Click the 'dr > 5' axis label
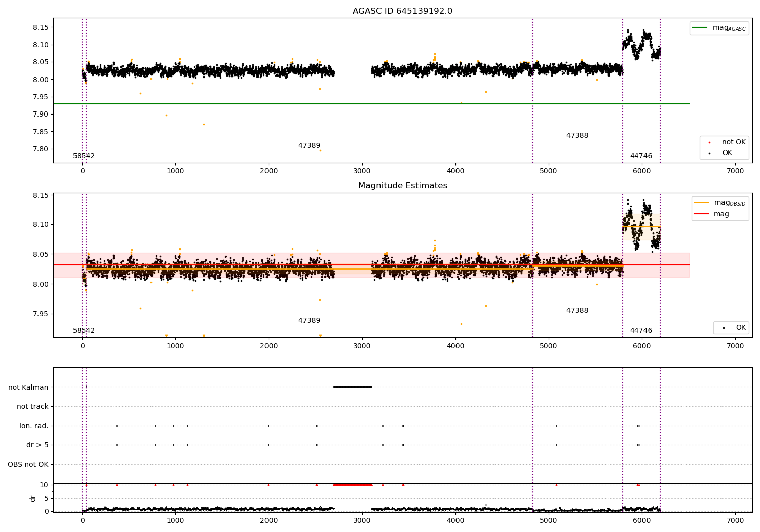 37,445
